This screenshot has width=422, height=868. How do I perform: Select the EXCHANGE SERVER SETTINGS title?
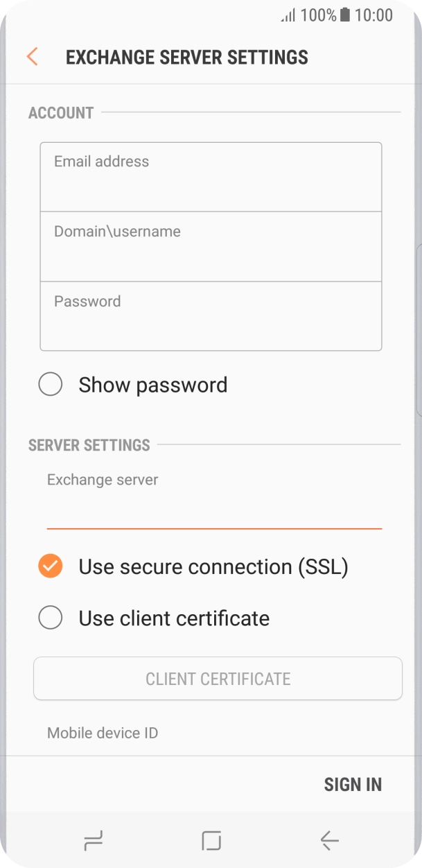187,57
